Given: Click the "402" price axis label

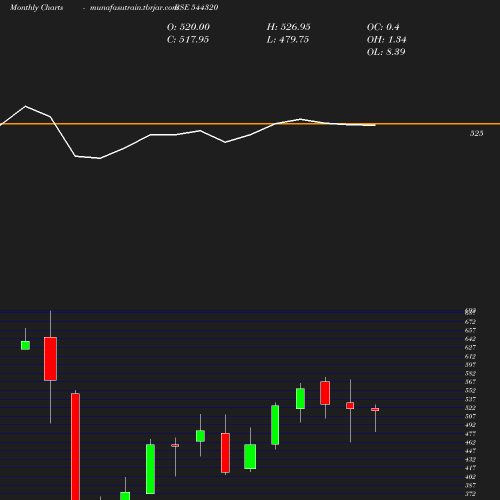Looking at the screenshot, I should (470, 477).
